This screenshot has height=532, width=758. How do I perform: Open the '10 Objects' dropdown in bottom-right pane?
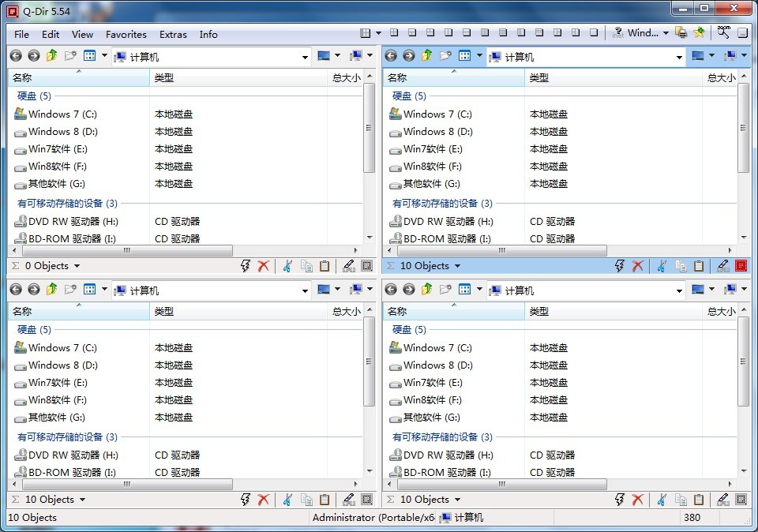click(457, 500)
